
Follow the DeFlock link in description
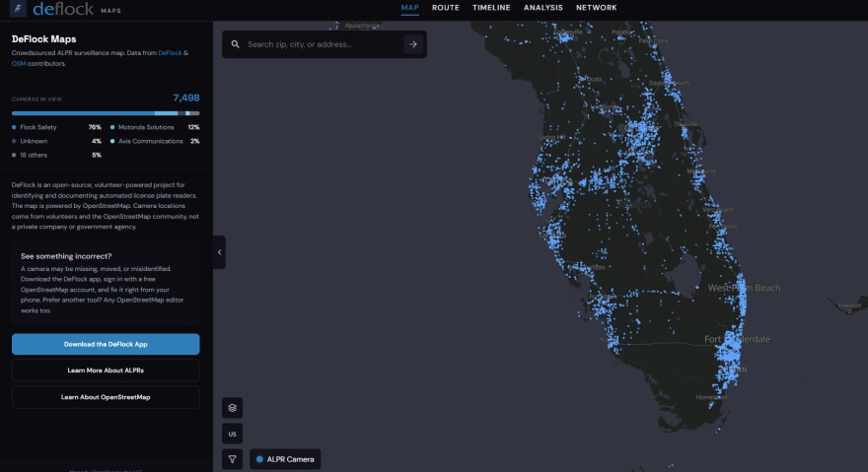(170, 53)
